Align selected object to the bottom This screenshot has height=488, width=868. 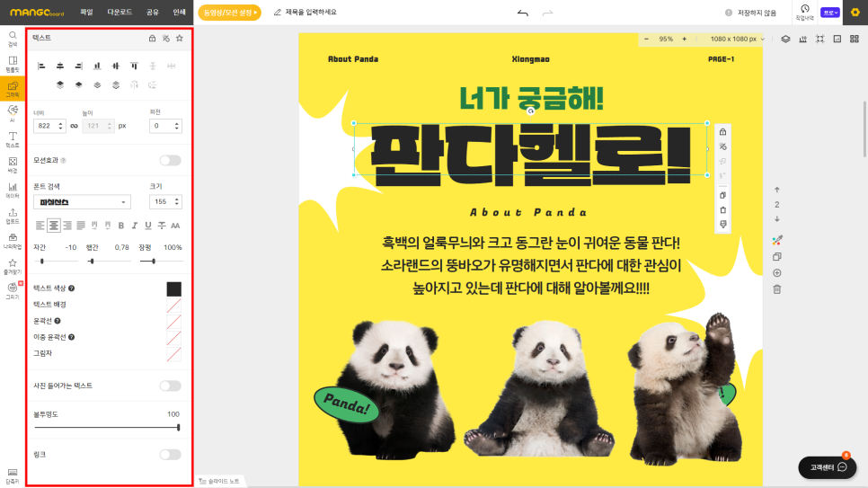[97, 66]
